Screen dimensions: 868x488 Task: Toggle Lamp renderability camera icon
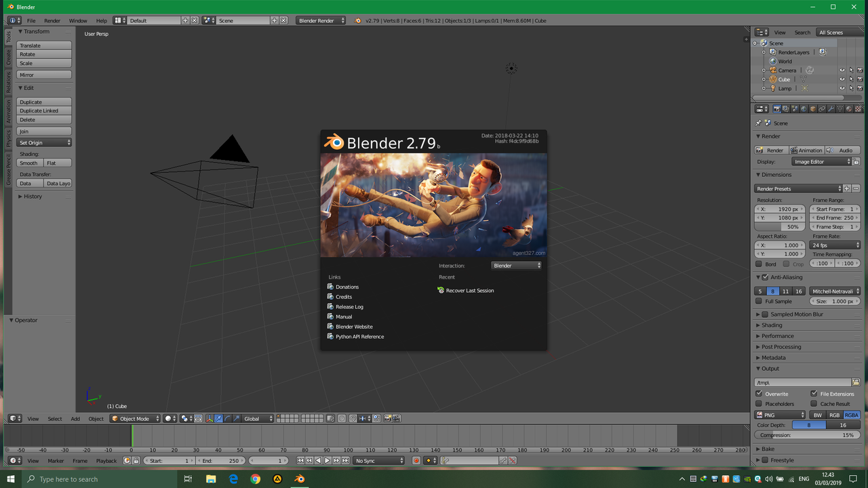click(x=860, y=88)
